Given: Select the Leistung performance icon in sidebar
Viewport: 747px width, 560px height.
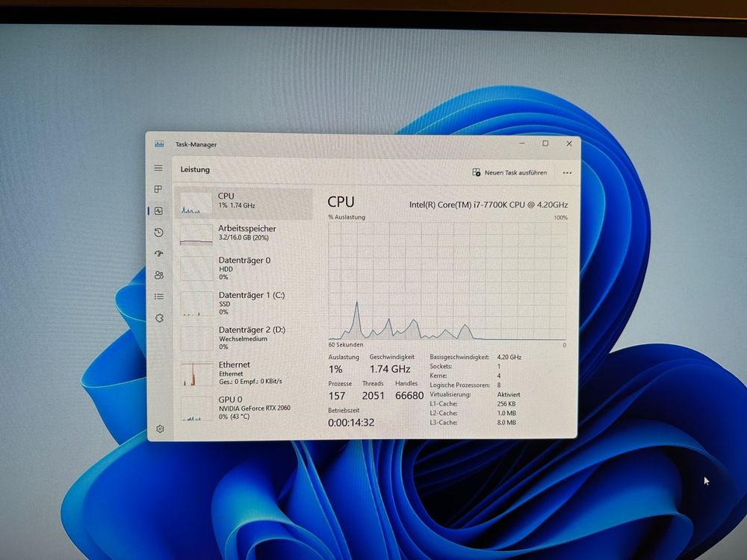Looking at the screenshot, I should pos(158,211).
